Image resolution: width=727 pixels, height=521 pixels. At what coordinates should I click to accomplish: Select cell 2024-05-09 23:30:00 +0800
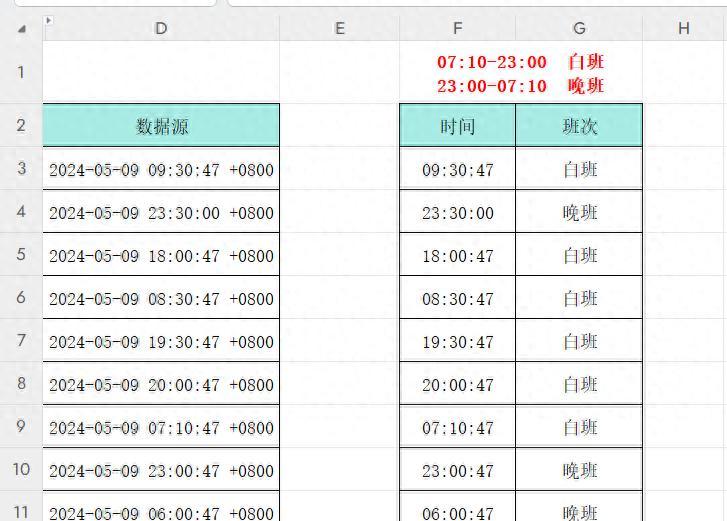click(x=161, y=211)
